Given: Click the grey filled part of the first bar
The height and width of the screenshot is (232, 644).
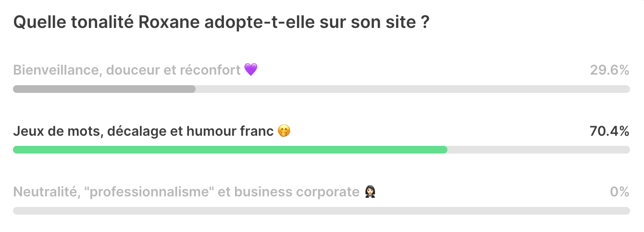Looking at the screenshot, I should 104,89.
